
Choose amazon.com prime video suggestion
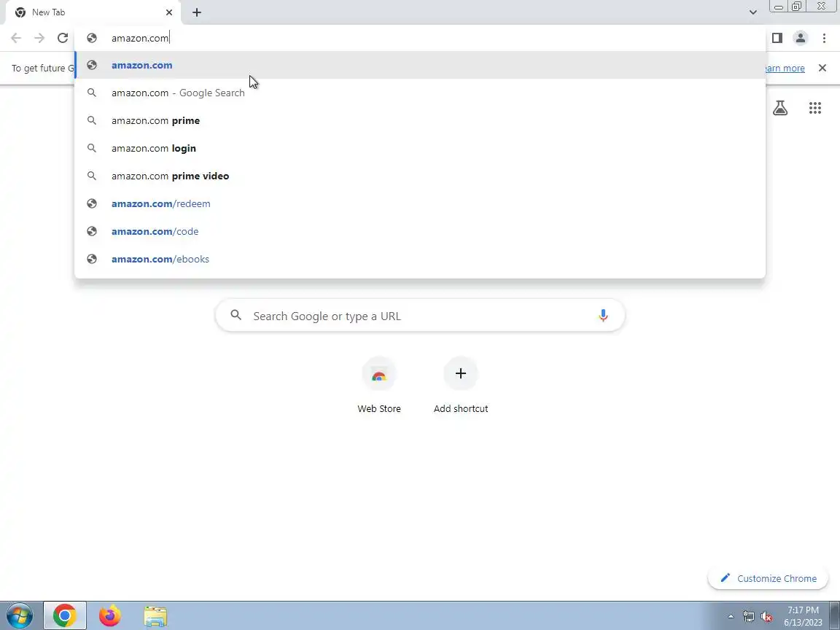(x=420, y=176)
